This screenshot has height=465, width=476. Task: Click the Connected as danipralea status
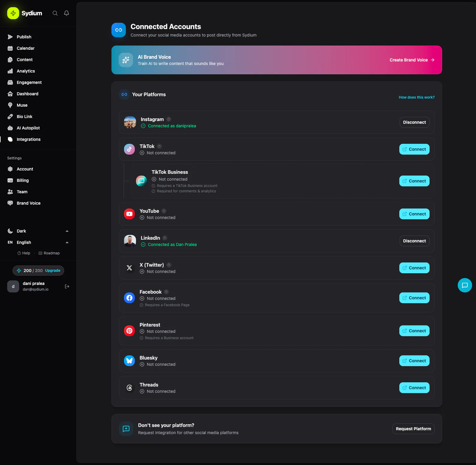pos(169,126)
